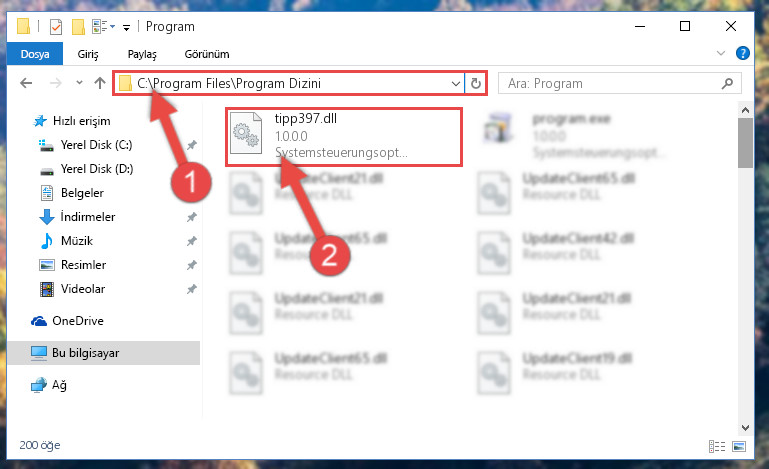Open the Help question mark icon
The width and height of the screenshot is (769, 469).
tap(743, 53)
